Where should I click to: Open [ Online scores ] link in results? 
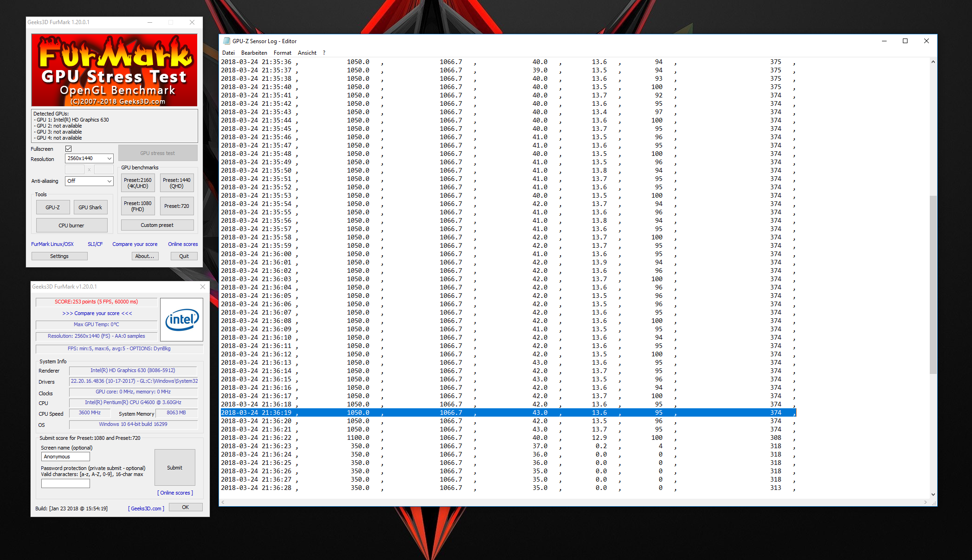click(x=175, y=493)
